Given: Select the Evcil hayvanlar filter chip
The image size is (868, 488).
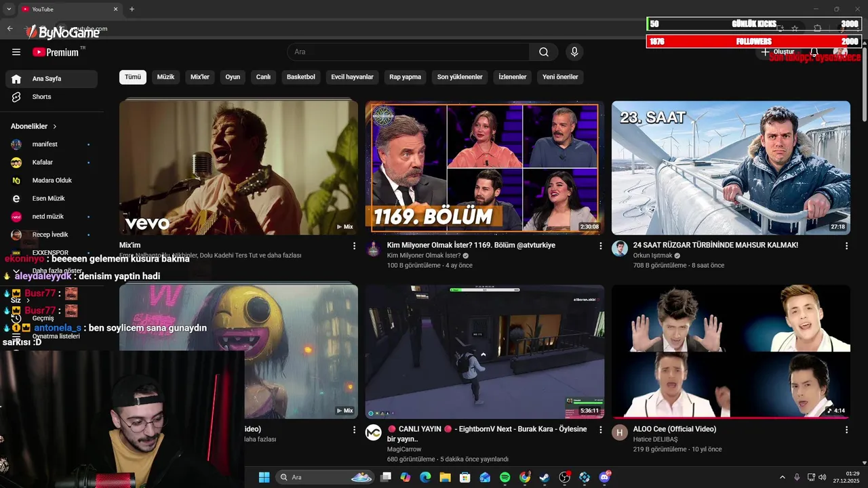Looking at the screenshot, I should 353,77.
